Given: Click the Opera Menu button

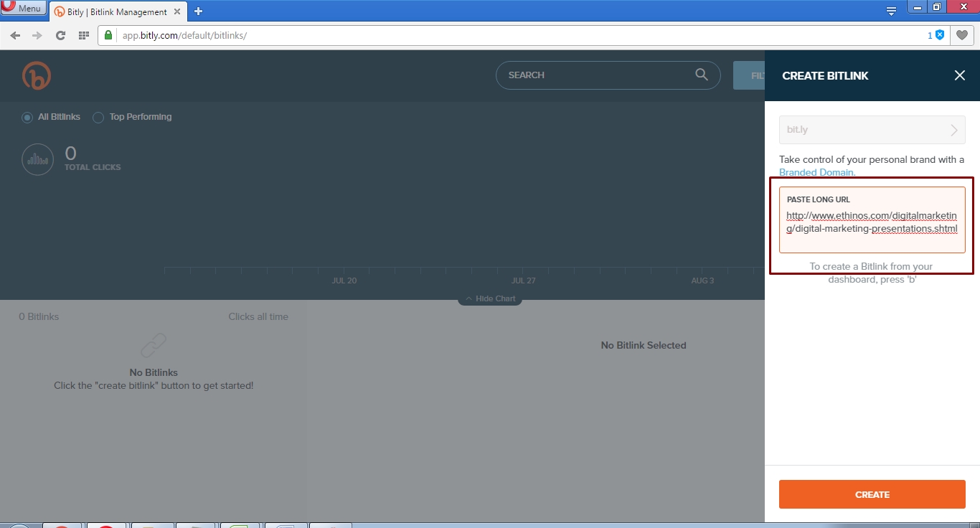Looking at the screenshot, I should [x=24, y=9].
